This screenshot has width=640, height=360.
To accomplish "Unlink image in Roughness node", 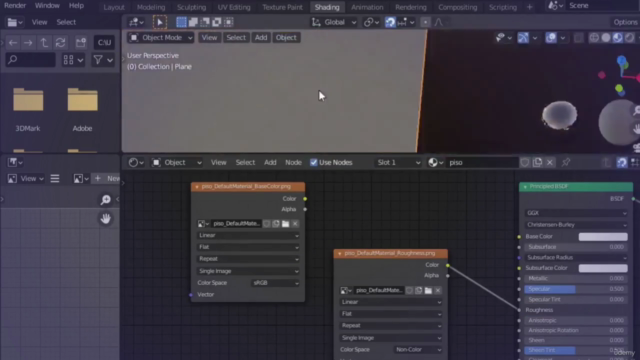I will coord(438,291).
